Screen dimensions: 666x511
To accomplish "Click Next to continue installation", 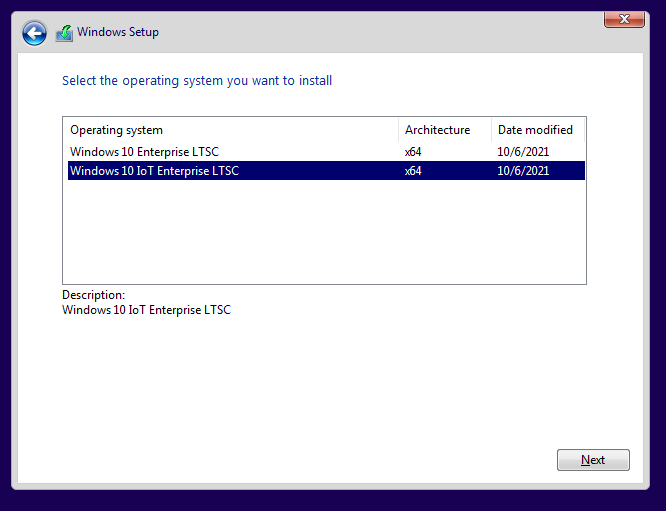I will pyautogui.click(x=593, y=460).
